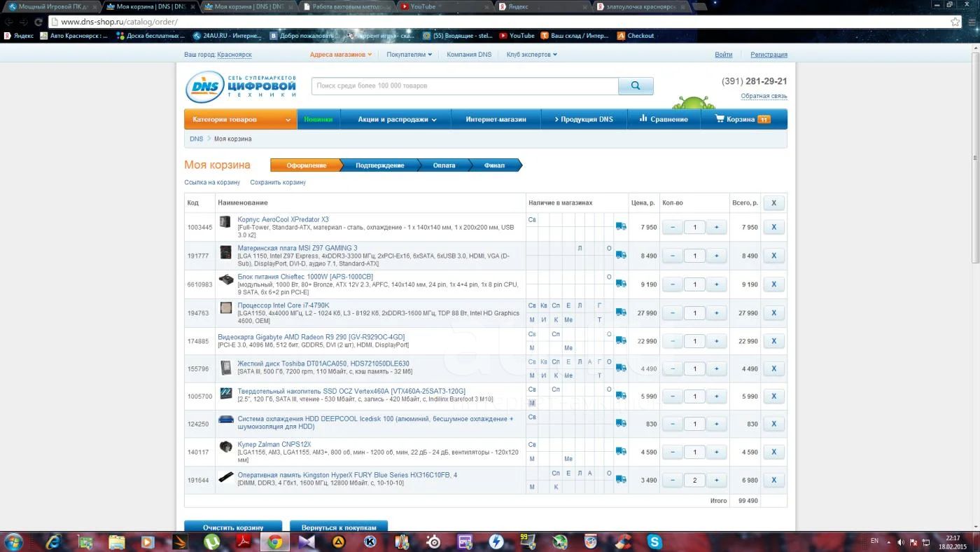Click delivery truck icon for OCZ Vertex460A row
Image resolution: width=980 pixels, height=552 pixels.
pos(621,396)
